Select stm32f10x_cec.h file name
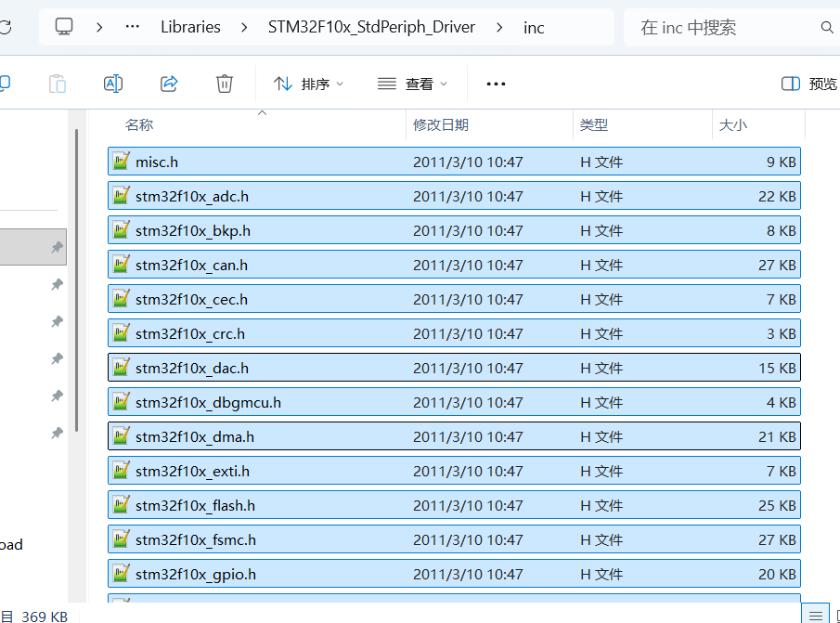This screenshot has width=840, height=623. [191, 300]
